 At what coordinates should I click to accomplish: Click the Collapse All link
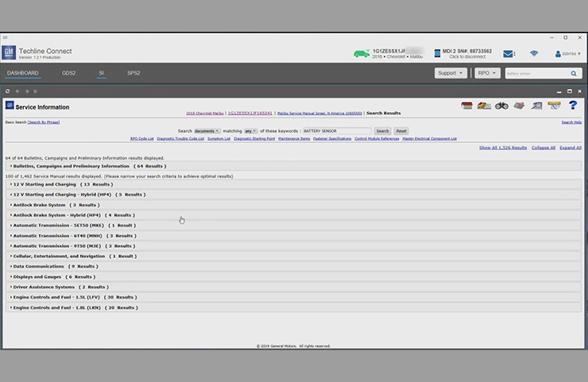[x=544, y=148]
